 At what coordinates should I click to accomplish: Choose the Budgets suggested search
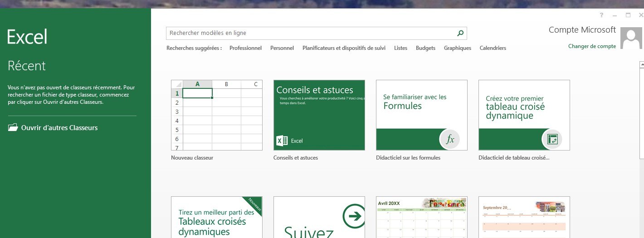pyautogui.click(x=425, y=48)
